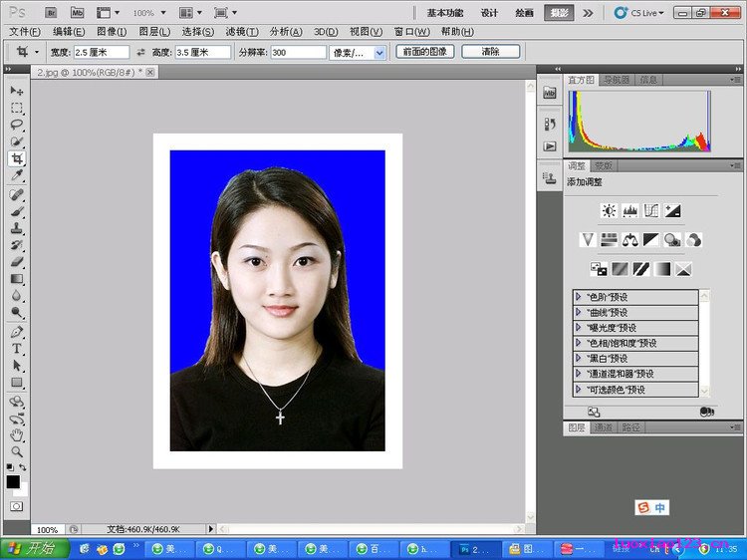
Task: Open the resolution units dropdown
Action: [379, 52]
